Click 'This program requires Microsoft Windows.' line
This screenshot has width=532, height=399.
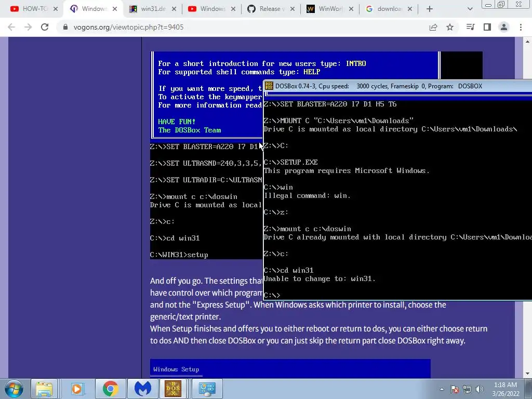click(347, 170)
